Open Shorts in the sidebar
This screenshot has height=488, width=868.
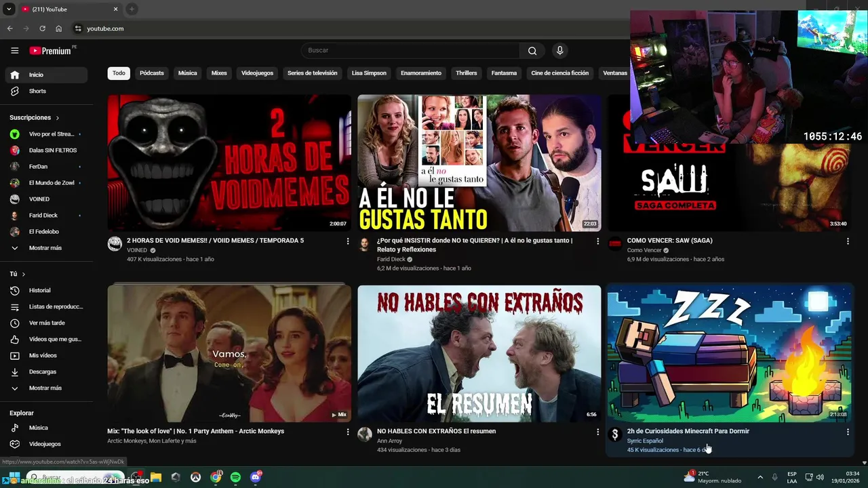point(46,91)
